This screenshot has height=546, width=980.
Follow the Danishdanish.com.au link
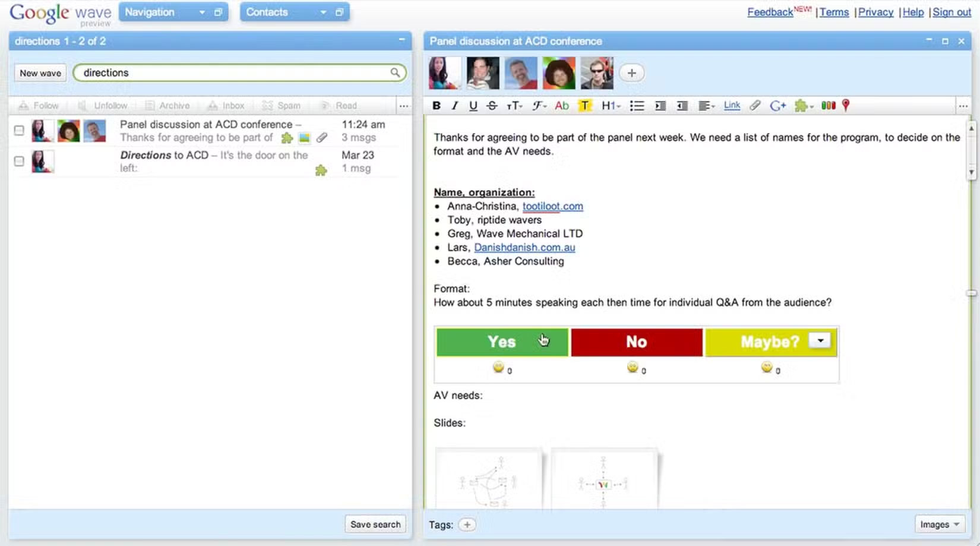524,247
